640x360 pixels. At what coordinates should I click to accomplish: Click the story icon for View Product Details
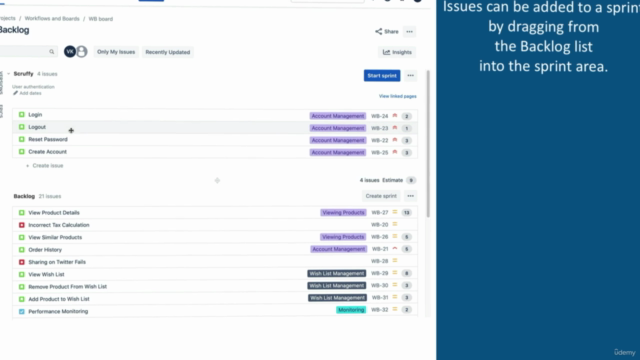tap(22, 213)
